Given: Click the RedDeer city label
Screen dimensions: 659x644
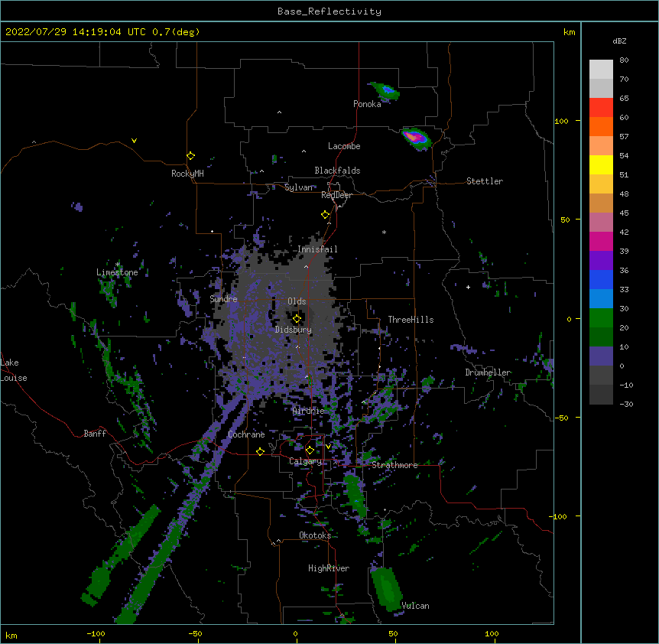Looking at the screenshot, I should tap(336, 195).
